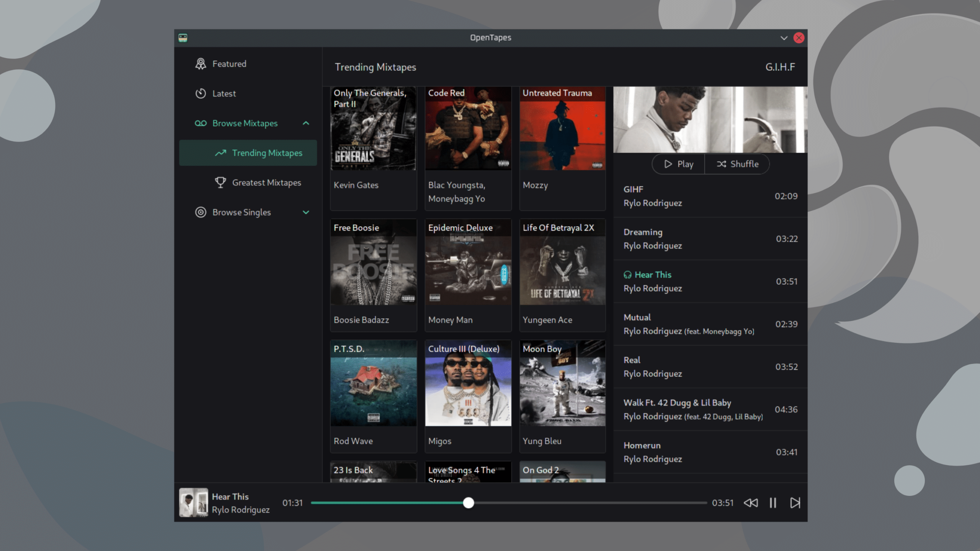980x551 pixels.
Task: Shuffle the G.I.H.F mixtape
Action: click(x=737, y=164)
